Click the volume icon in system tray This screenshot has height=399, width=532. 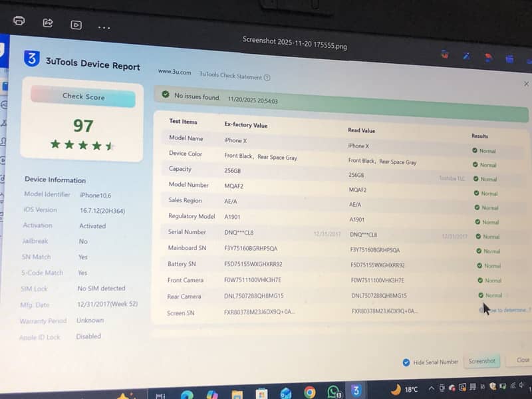coord(521,385)
